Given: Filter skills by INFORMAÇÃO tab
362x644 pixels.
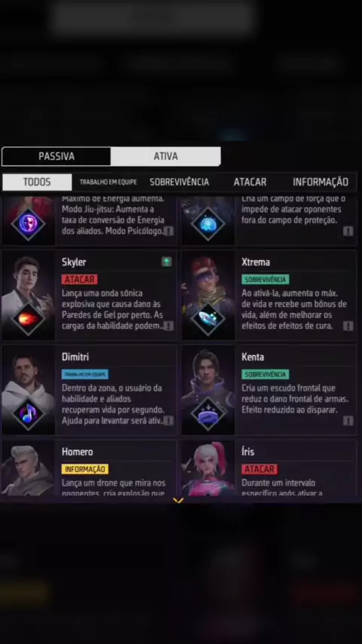Looking at the screenshot, I should click(321, 182).
